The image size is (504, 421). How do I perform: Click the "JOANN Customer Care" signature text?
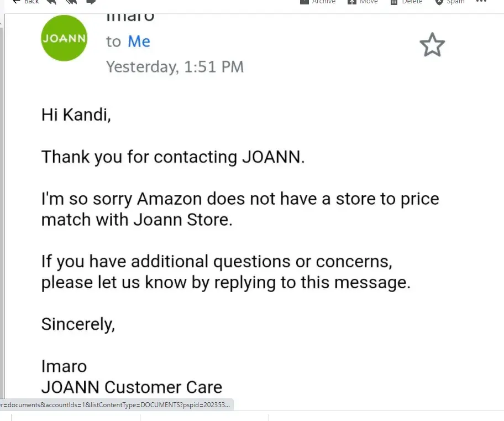132,387
